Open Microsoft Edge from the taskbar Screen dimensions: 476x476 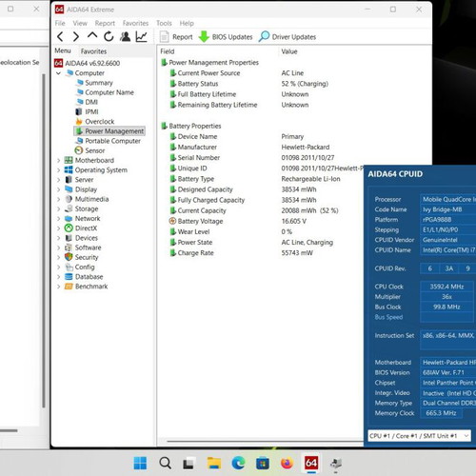[x=238, y=464]
